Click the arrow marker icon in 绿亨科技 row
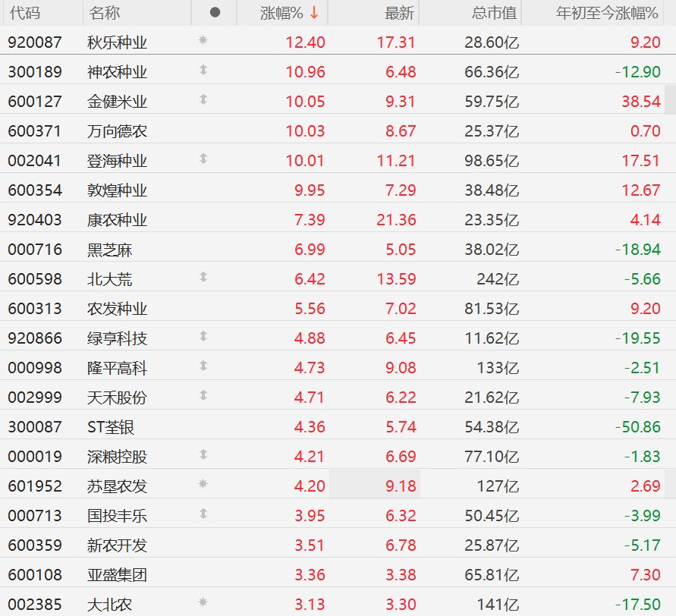This screenshot has width=676, height=616. coord(203,336)
